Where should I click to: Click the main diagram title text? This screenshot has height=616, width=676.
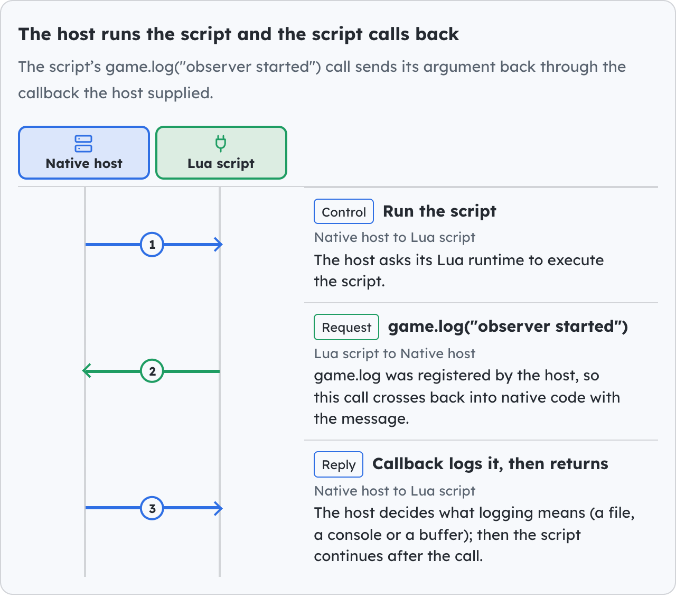click(239, 34)
